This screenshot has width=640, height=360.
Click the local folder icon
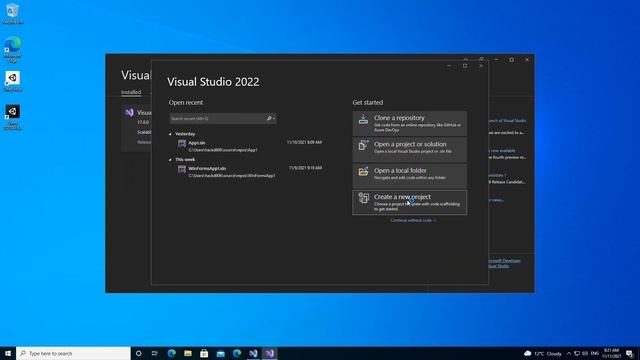coord(363,171)
